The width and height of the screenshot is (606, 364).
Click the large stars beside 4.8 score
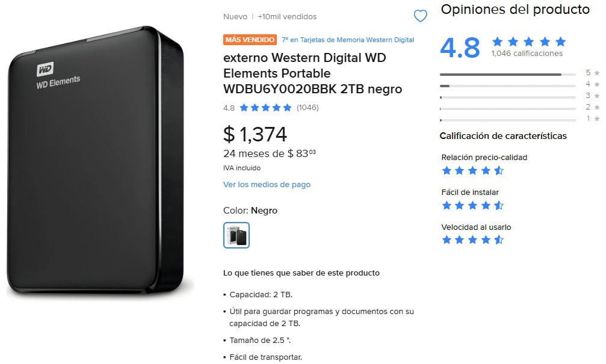pos(528,42)
